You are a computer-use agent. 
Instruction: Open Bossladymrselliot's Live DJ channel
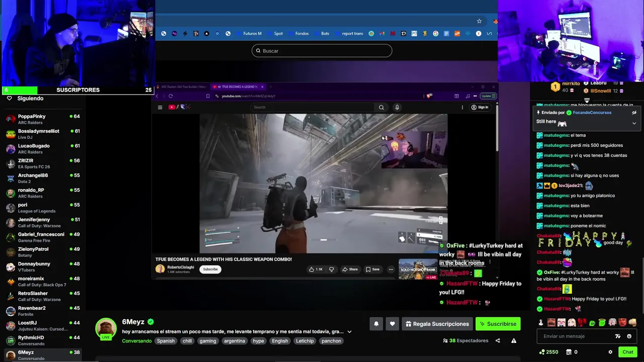click(43, 134)
